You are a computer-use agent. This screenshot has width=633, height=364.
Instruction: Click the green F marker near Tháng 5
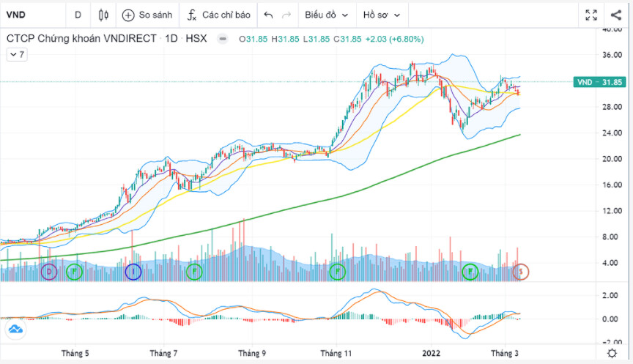tap(74, 272)
